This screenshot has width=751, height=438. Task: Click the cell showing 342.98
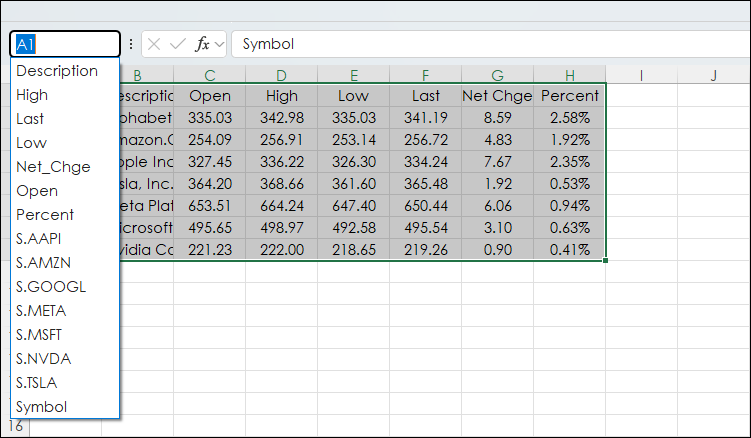[x=282, y=118]
